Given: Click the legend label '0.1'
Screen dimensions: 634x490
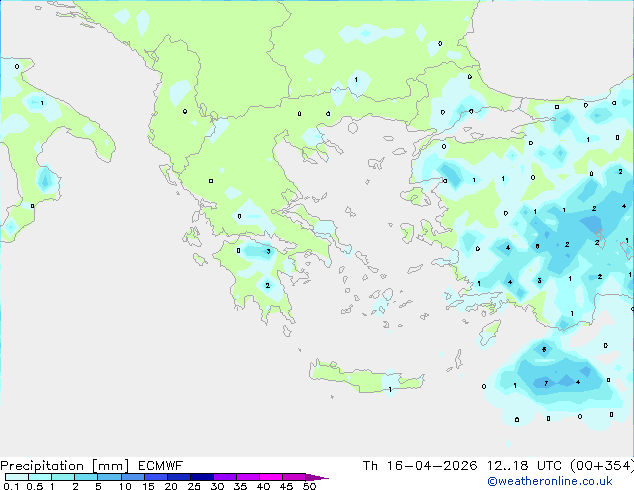Looking at the screenshot, I should click(11, 486).
